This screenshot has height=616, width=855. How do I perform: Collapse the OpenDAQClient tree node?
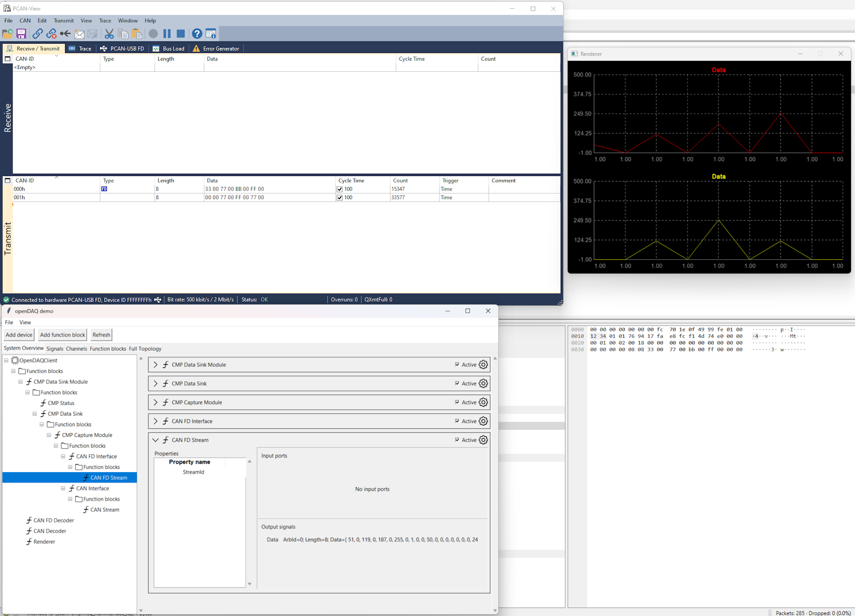[x=6, y=360]
